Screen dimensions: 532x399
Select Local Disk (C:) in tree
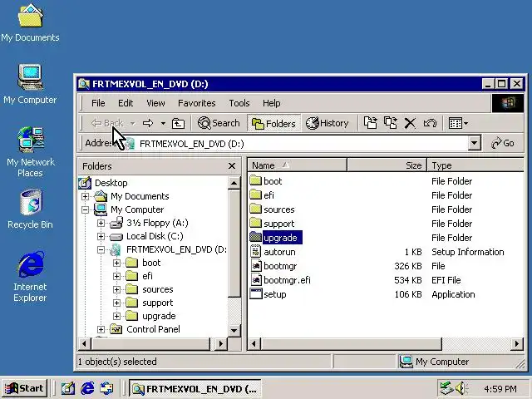[155, 236]
